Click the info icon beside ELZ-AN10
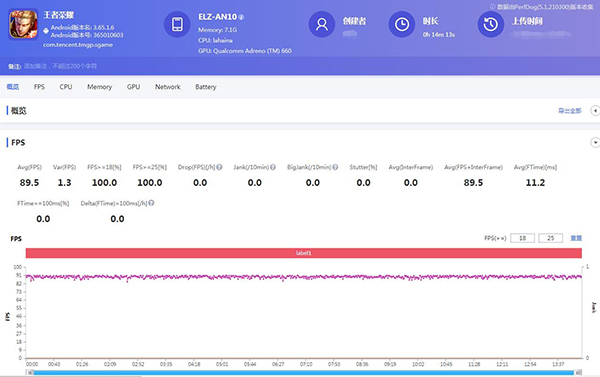 coord(241,17)
